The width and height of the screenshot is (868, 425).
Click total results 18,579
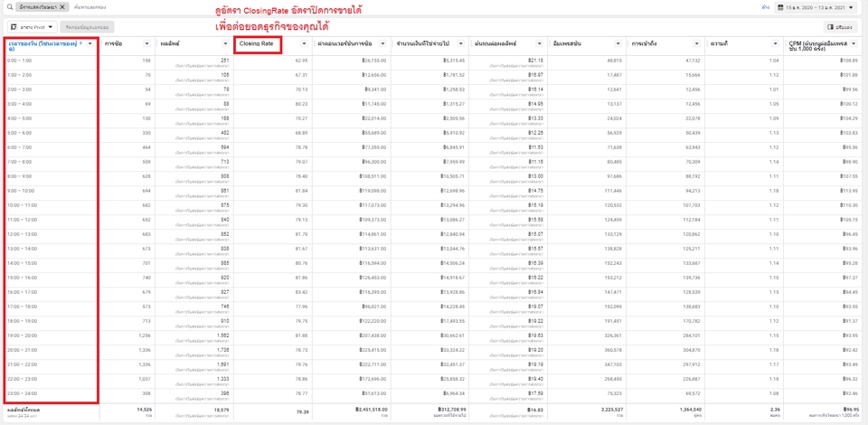click(222, 410)
